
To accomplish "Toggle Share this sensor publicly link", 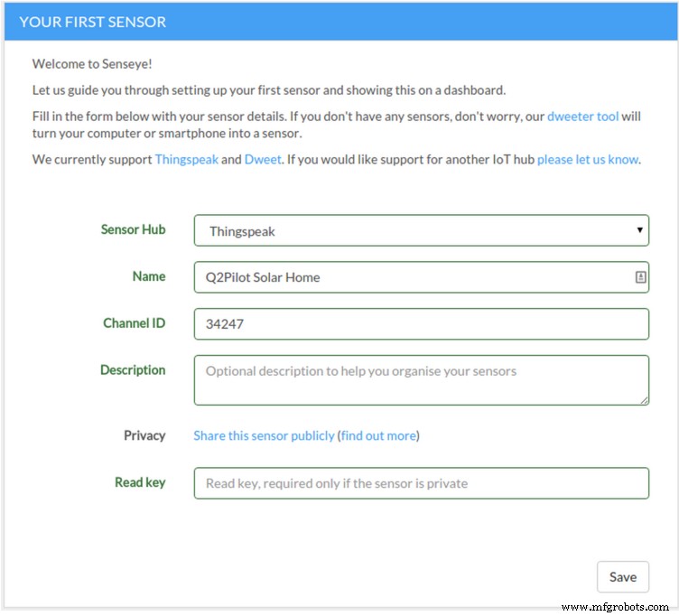I will tap(264, 435).
